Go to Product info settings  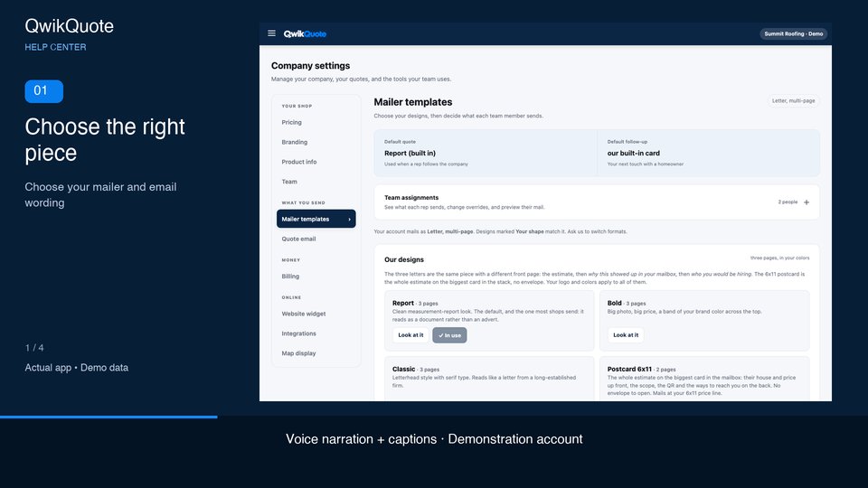(299, 162)
